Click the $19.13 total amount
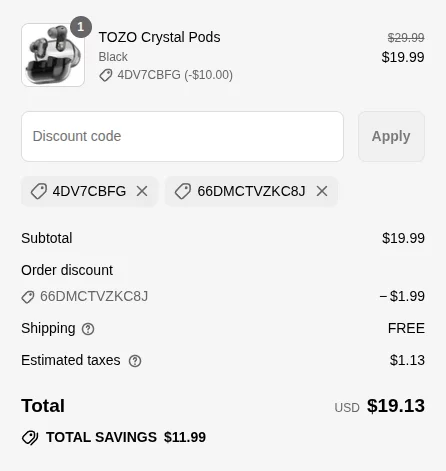Screen dimensions: 446x471 click(396, 406)
